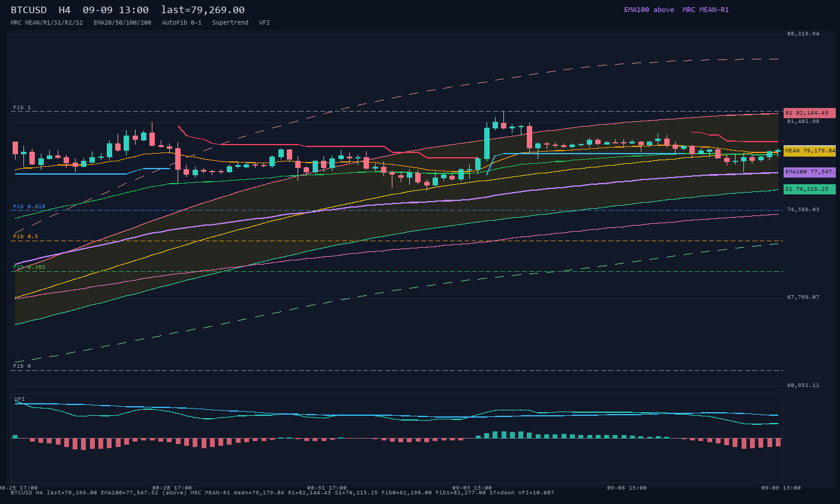This screenshot has width=840, height=504.
Task: Click the S1 76,215.25 price label
Action: click(809, 189)
